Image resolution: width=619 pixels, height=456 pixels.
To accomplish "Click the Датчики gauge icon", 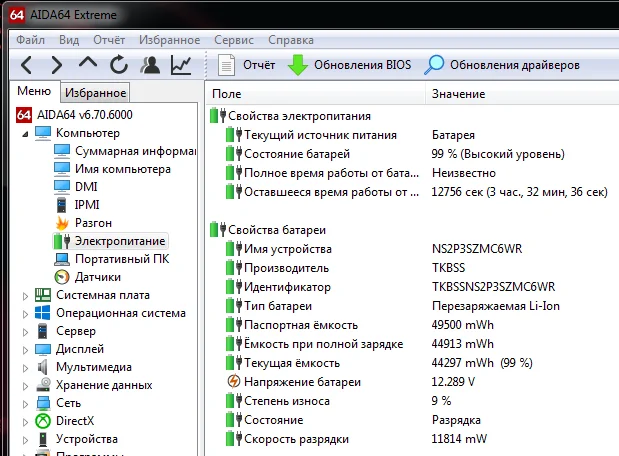I will 62,277.
